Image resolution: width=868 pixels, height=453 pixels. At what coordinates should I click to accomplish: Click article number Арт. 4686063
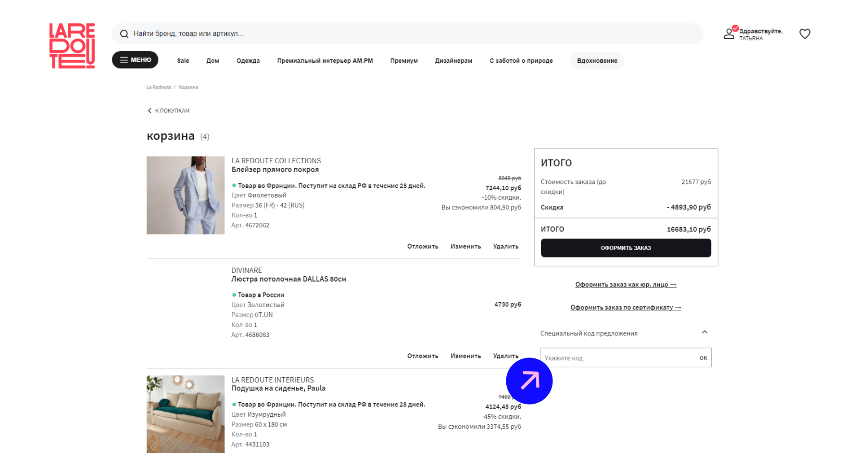point(250,335)
